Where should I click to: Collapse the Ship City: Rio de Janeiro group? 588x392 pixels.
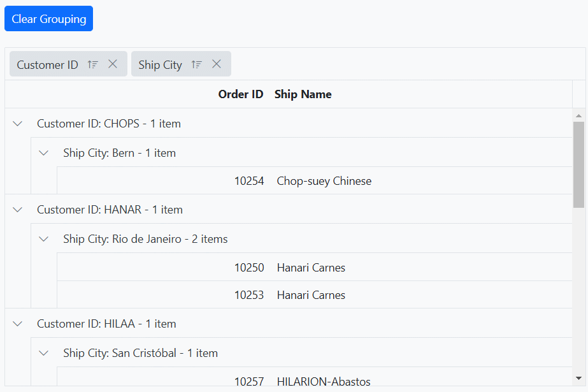click(x=44, y=239)
